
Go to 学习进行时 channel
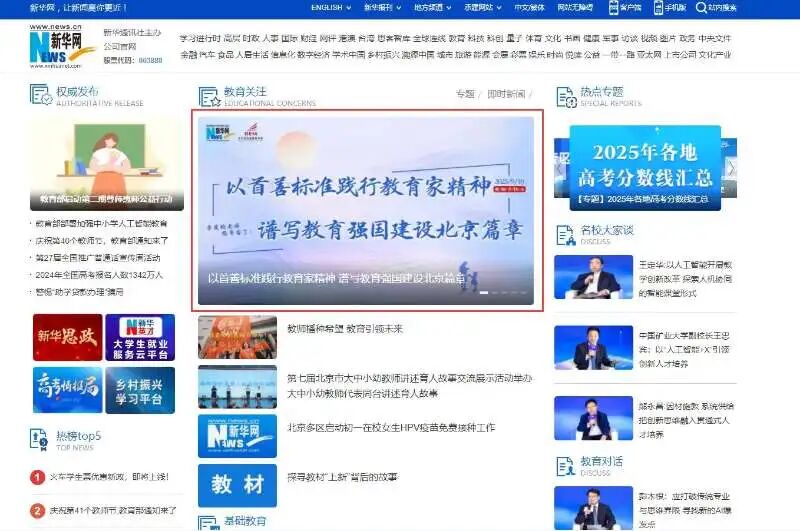pyautogui.click(x=200, y=38)
